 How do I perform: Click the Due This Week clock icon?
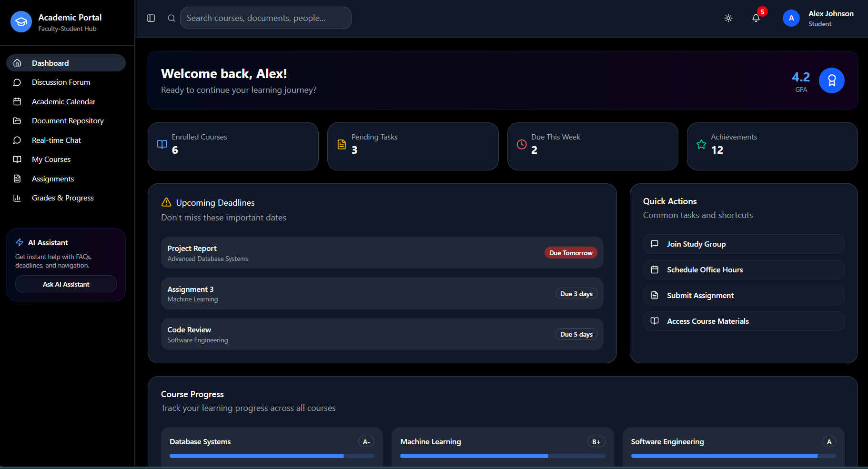click(x=522, y=144)
